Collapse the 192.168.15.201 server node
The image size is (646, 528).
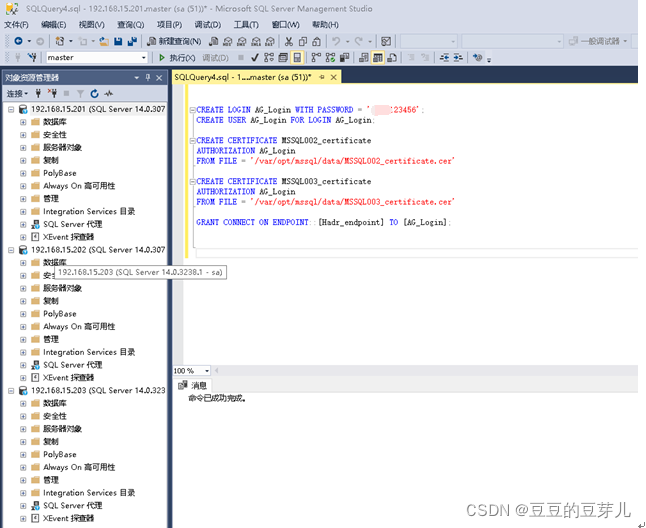[x=11, y=109]
